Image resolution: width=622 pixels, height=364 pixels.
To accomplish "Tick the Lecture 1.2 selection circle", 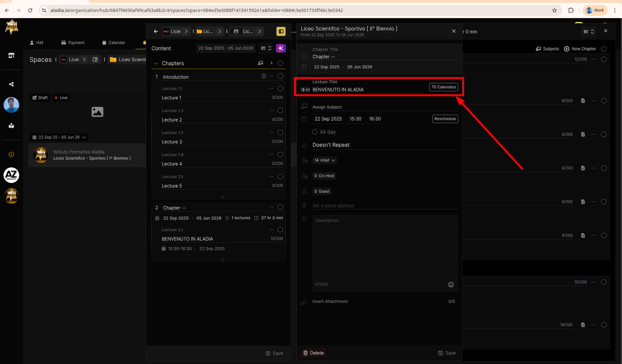I will (x=280, y=110).
